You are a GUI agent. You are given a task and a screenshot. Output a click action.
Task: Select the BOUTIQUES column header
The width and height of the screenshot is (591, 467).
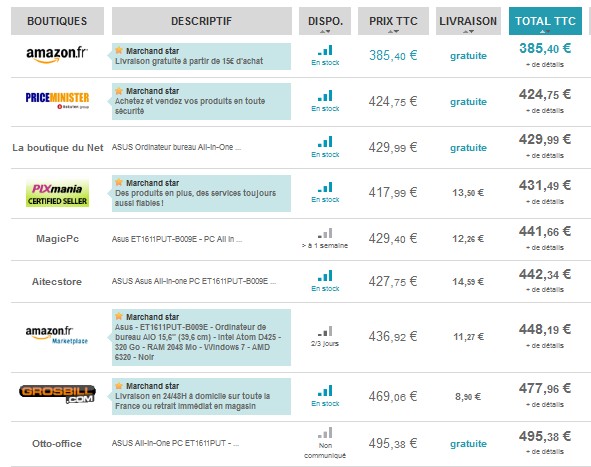pos(57,21)
